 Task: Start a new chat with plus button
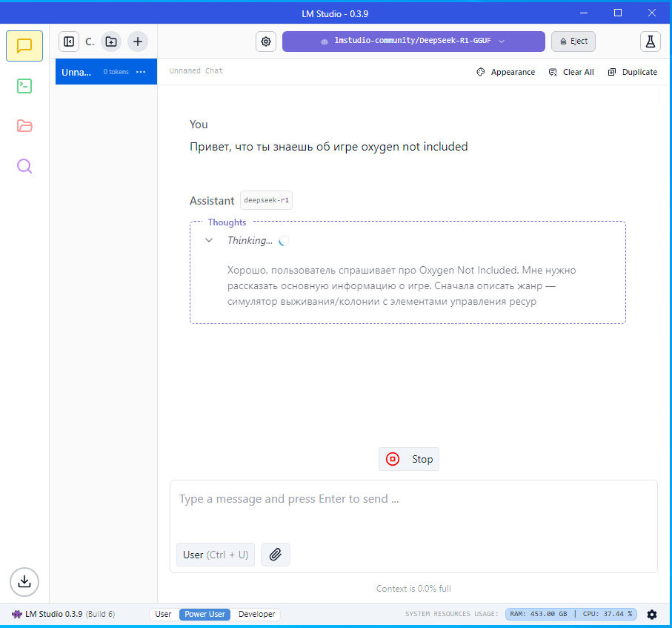(138, 42)
